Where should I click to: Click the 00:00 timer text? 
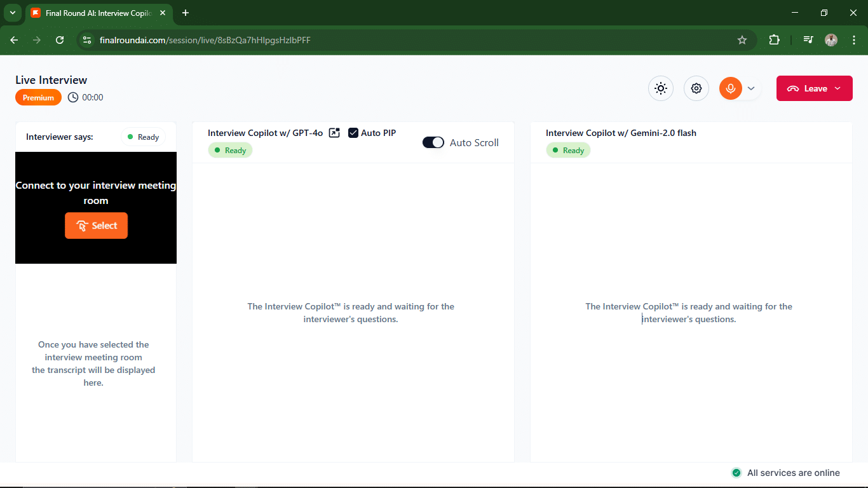tap(93, 97)
